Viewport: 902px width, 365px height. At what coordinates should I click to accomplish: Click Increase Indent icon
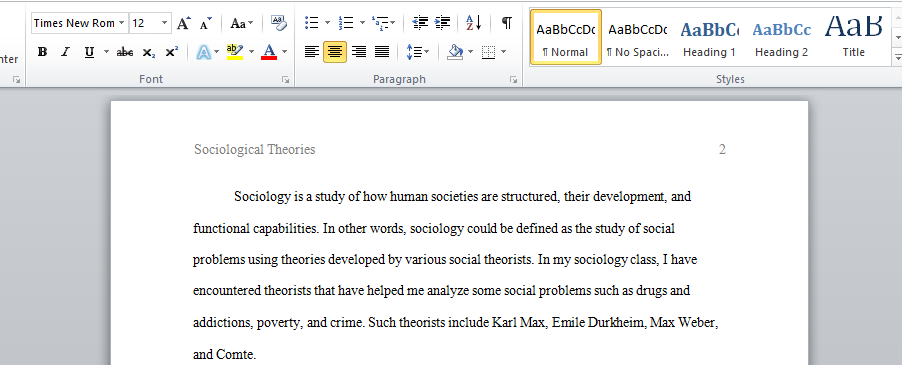442,23
